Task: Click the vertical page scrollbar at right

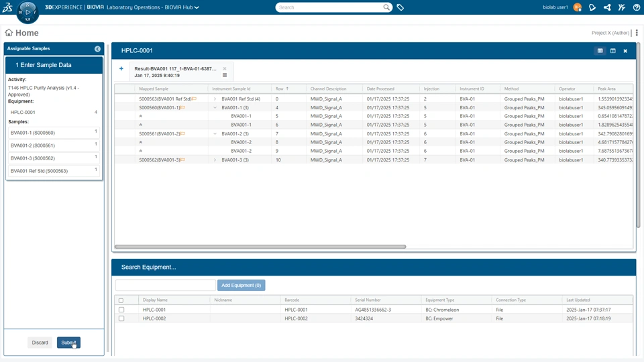Action: coord(638,135)
